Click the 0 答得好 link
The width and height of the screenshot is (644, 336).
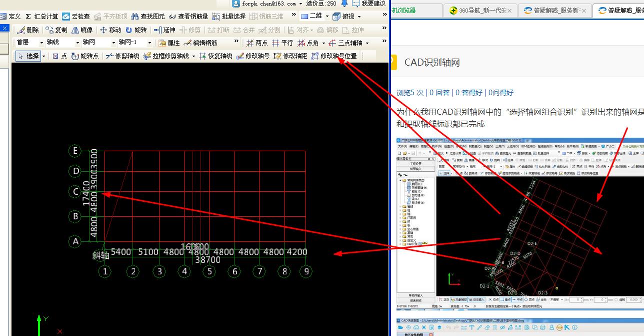pyautogui.click(x=468, y=93)
